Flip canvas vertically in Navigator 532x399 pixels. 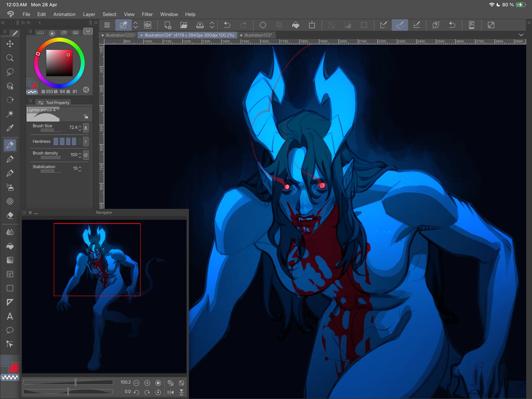click(x=181, y=392)
